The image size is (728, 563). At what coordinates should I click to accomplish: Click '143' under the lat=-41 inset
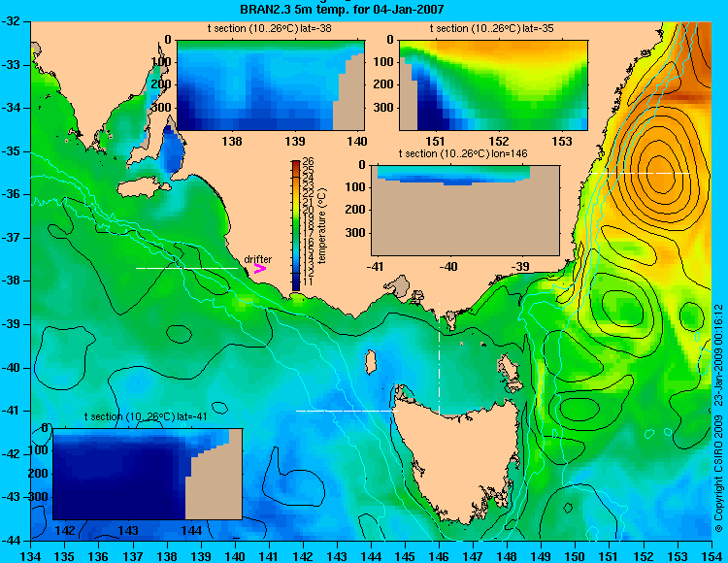click(128, 530)
